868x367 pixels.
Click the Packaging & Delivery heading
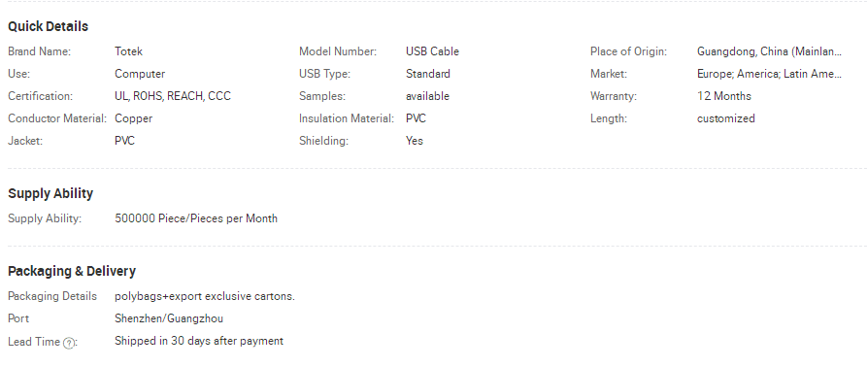(x=72, y=271)
